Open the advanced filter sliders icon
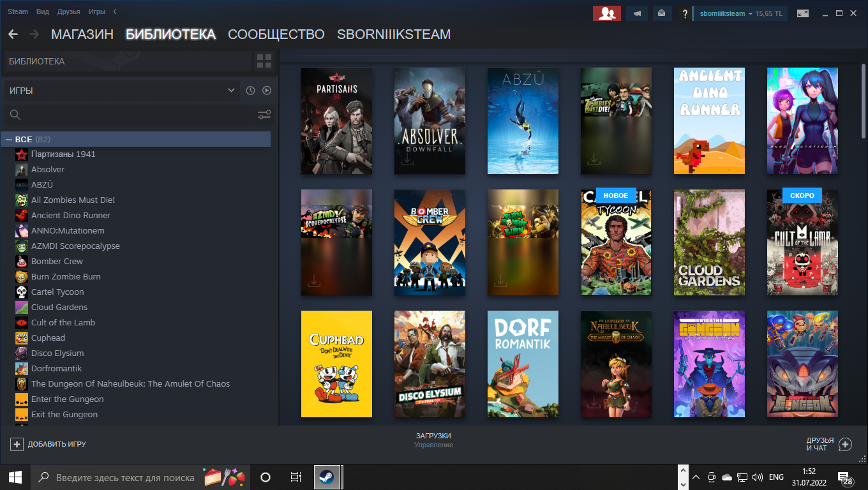The width and height of the screenshot is (868, 490). pos(264,115)
